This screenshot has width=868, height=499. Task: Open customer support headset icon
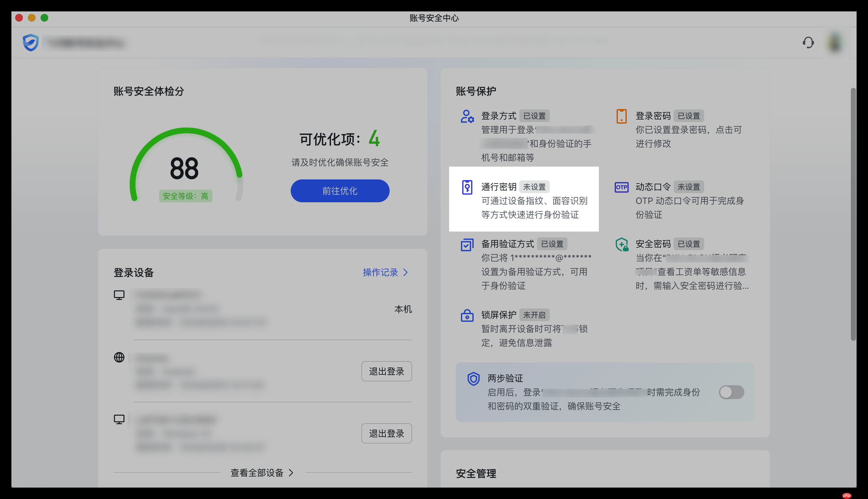pyautogui.click(x=808, y=42)
